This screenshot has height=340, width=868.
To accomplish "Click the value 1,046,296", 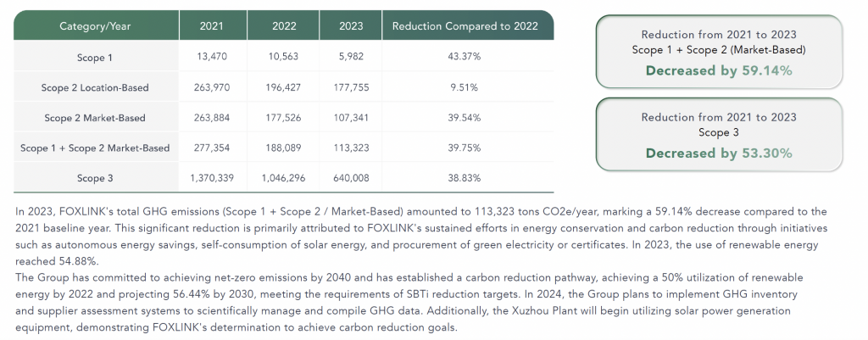I will pyautogui.click(x=284, y=178).
